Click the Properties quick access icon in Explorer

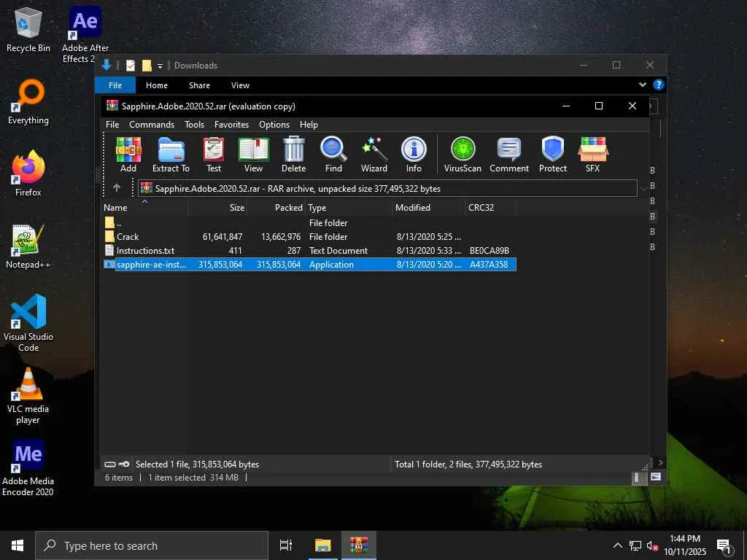pos(131,65)
